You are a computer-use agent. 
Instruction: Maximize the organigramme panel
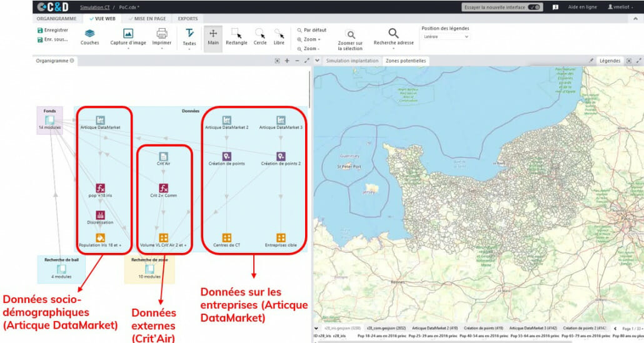pyautogui.click(x=307, y=61)
